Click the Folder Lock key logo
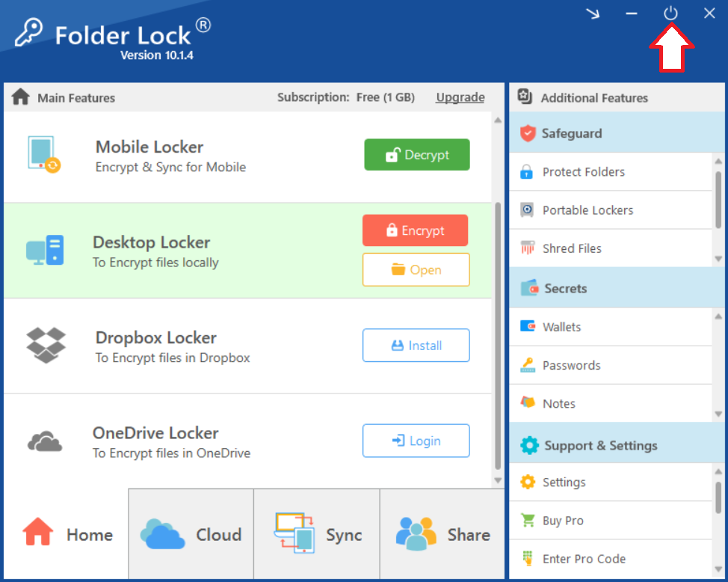Viewport: 728px width, 582px height. (x=28, y=32)
